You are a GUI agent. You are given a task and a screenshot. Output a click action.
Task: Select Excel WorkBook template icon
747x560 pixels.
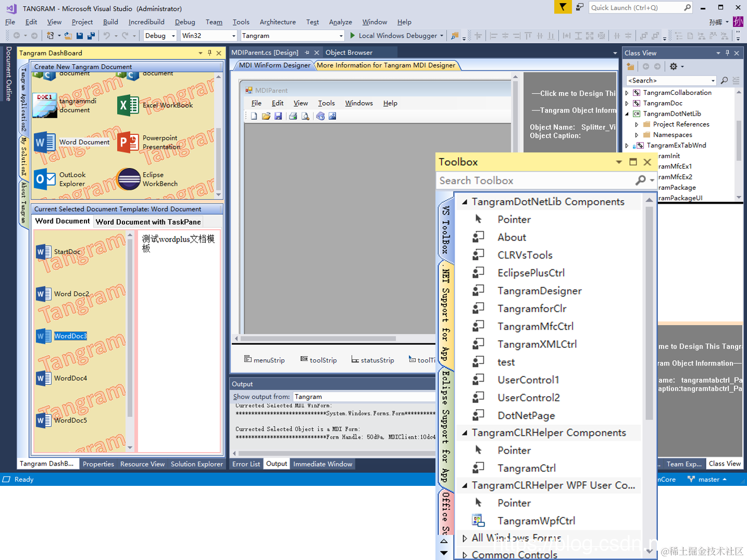click(128, 105)
